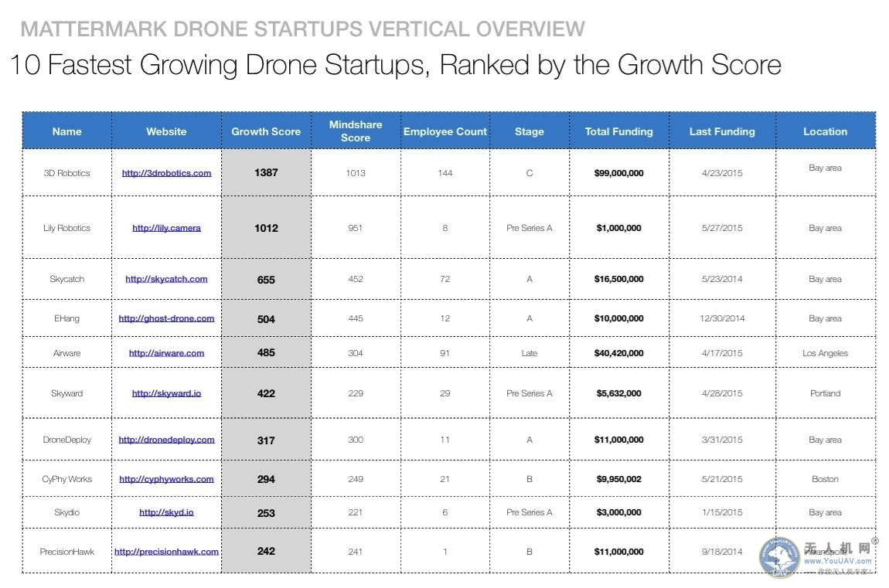Select the Employee Count column header
The height and width of the screenshot is (588, 889).
(x=445, y=131)
